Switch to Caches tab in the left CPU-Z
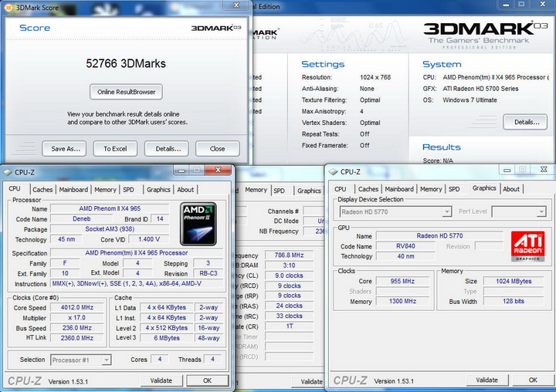556x392 pixels. 42,190
